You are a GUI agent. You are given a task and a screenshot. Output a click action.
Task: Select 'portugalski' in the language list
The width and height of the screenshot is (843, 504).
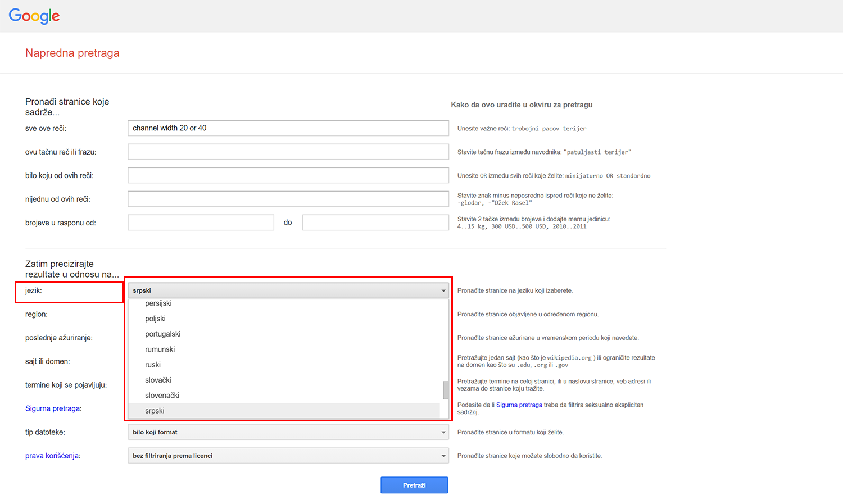[x=284, y=334]
